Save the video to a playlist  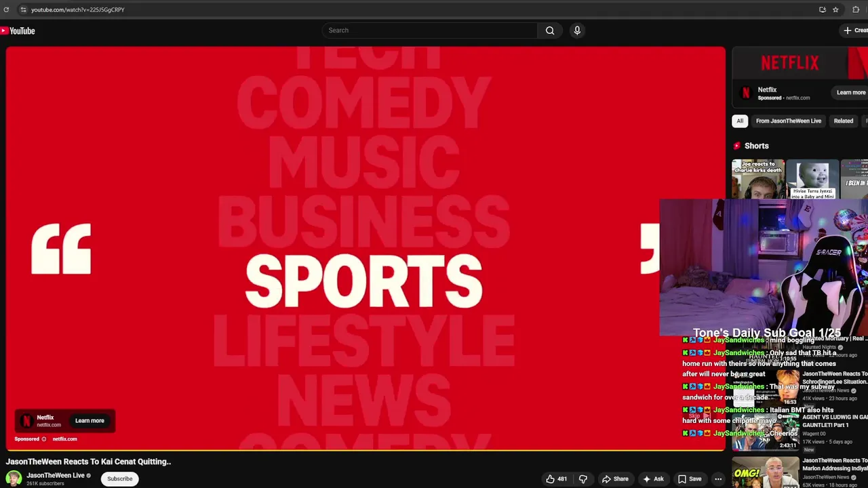[690, 479]
